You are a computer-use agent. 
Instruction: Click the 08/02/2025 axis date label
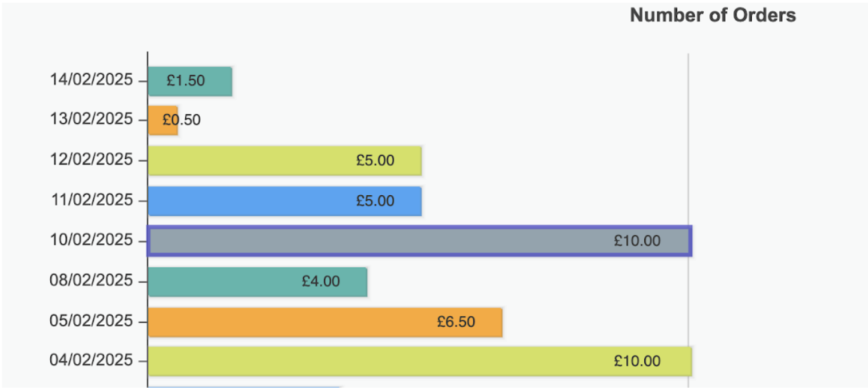pyautogui.click(x=91, y=280)
